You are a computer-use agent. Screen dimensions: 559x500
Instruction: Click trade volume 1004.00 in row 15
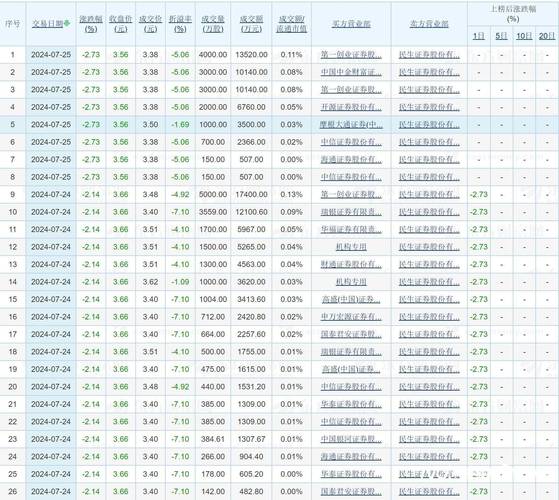click(213, 299)
